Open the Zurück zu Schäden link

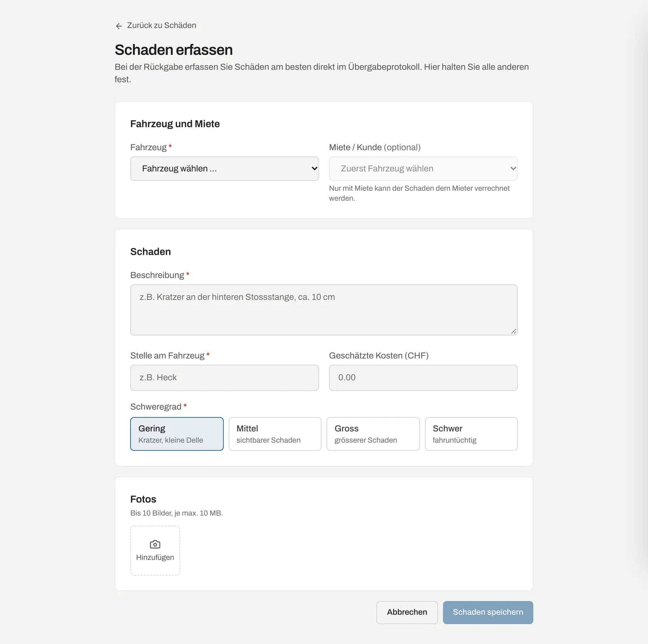(x=156, y=26)
